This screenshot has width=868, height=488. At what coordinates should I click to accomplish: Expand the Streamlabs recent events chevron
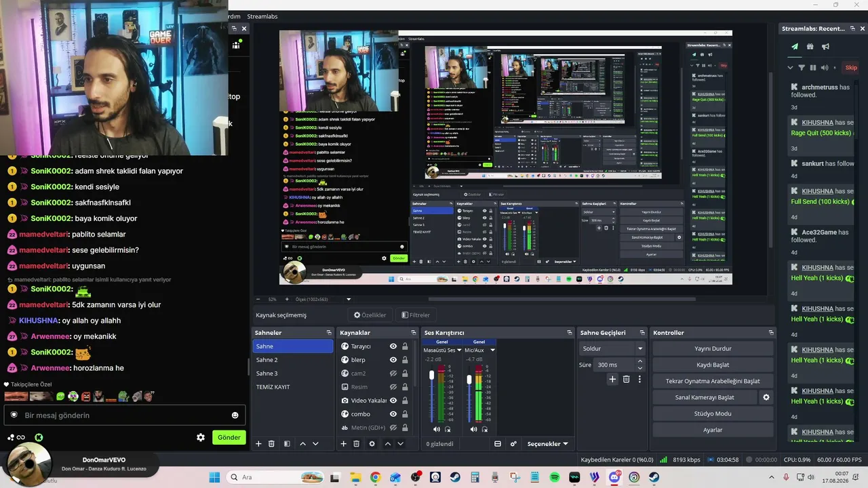[790, 68]
